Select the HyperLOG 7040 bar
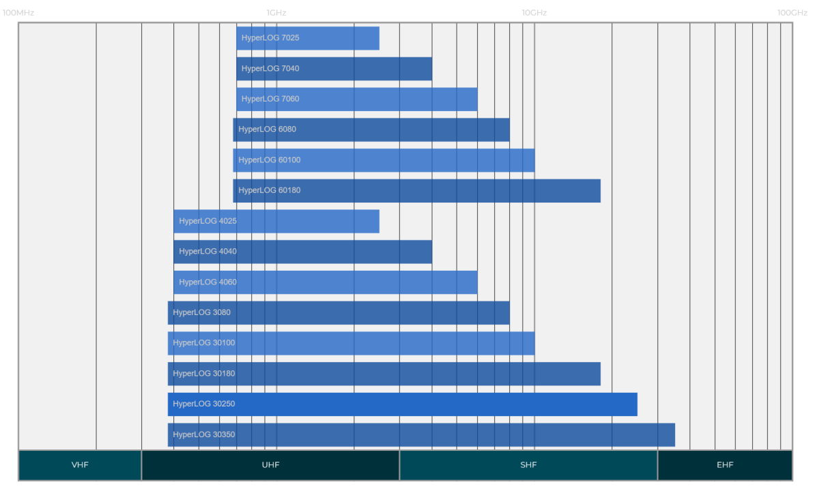The image size is (819, 504). 334,69
